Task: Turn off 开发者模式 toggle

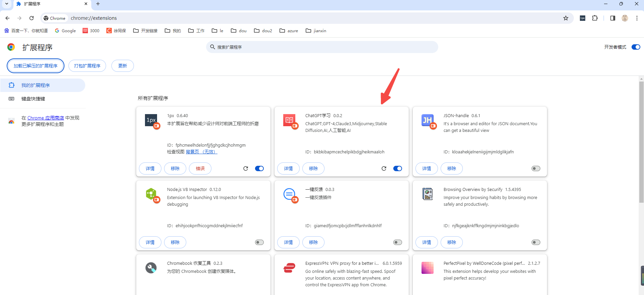Action: click(636, 47)
